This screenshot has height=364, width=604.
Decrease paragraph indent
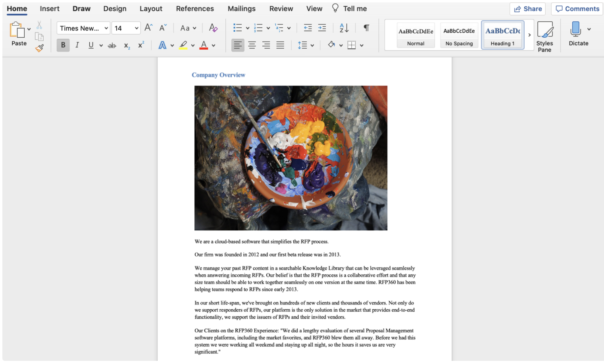tap(308, 28)
